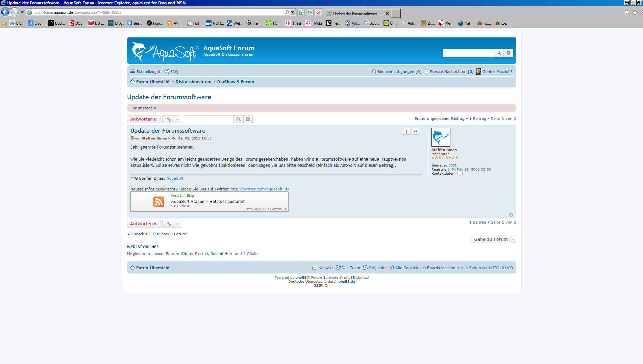Click the header search magnifier icon
The height and width of the screenshot is (364, 643).
pos(498,53)
